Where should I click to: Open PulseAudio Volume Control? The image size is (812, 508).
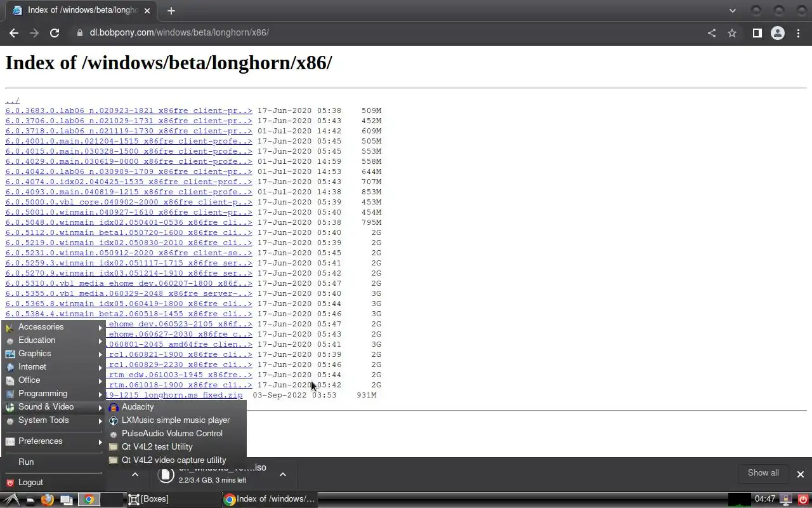coord(176,434)
